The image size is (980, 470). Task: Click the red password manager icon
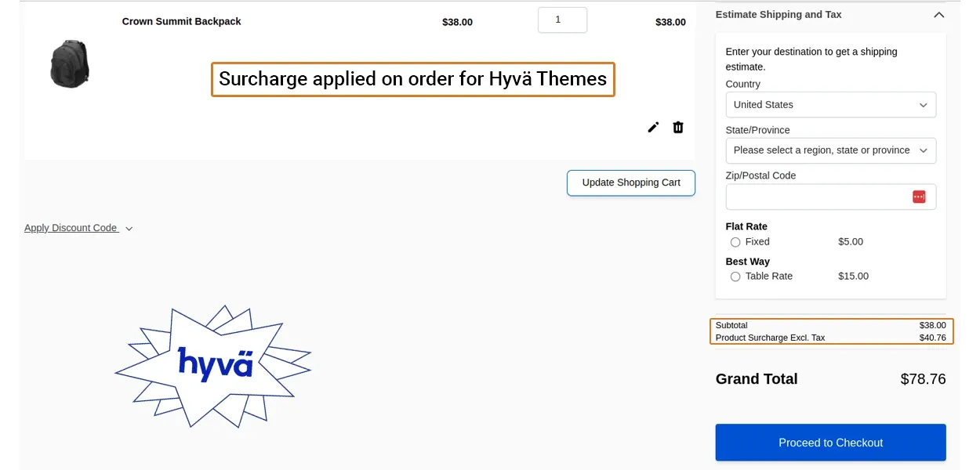pos(919,197)
